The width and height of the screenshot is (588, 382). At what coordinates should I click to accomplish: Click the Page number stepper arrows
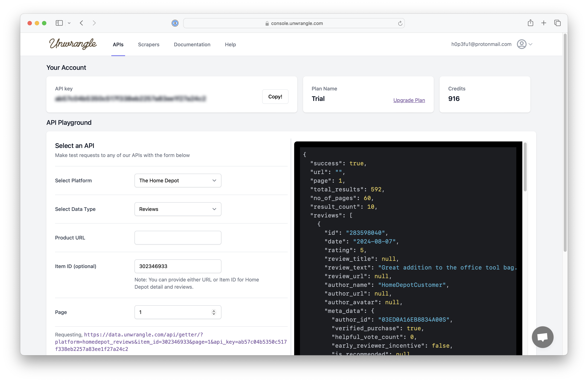[x=214, y=312]
